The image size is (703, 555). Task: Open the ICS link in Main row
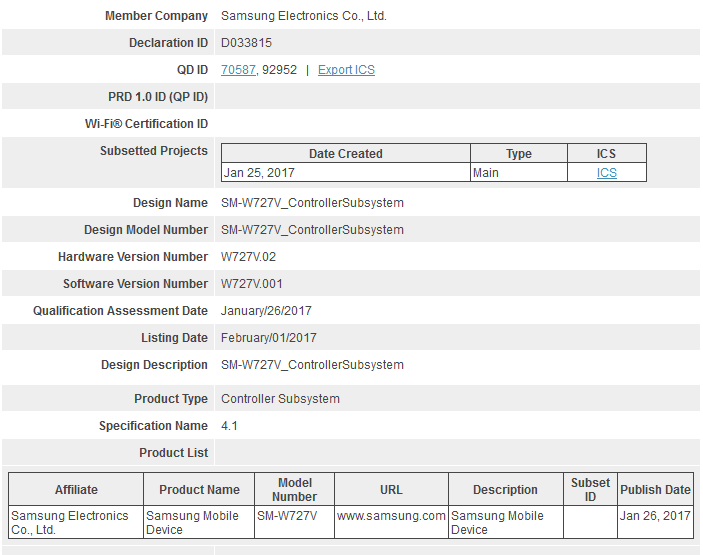coord(607,173)
